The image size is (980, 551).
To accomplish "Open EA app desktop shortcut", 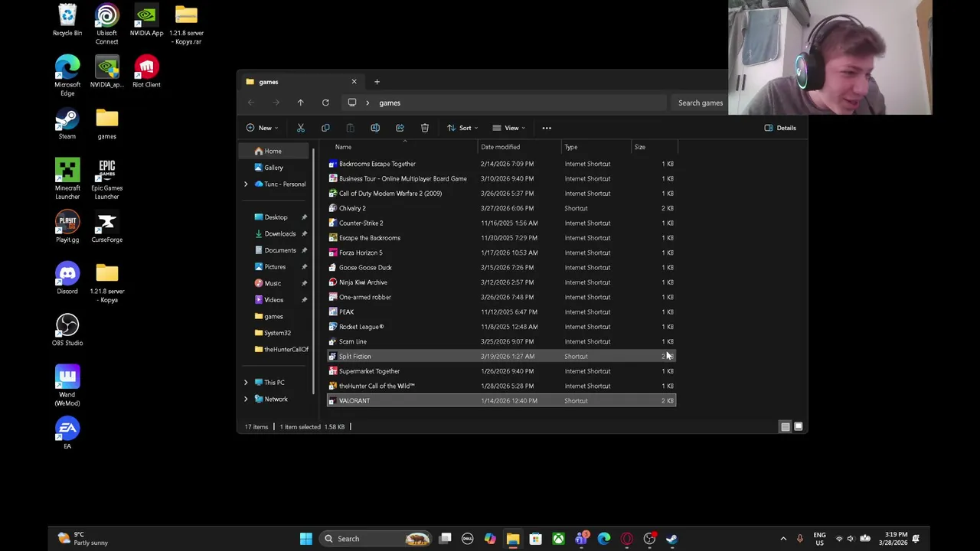I will click(67, 433).
